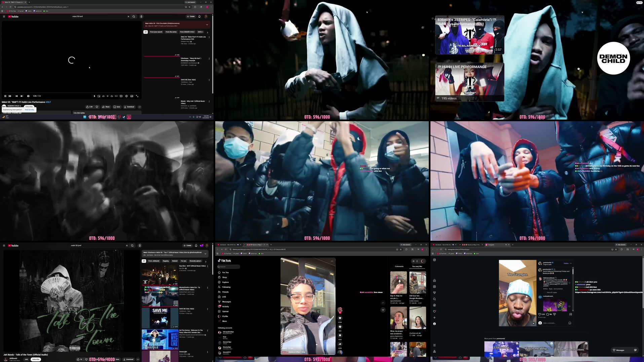Open the From DEMON CHILD filter chip
644x362 pixels.
(188, 32)
